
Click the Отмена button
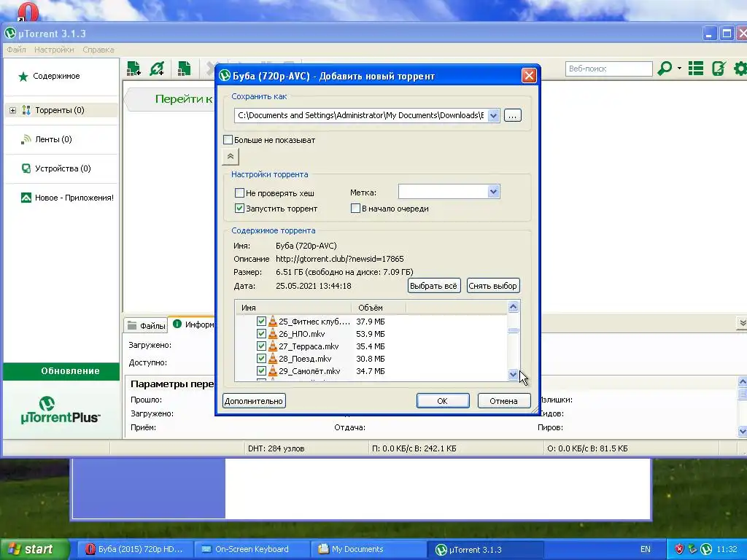click(x=503, y=401)
